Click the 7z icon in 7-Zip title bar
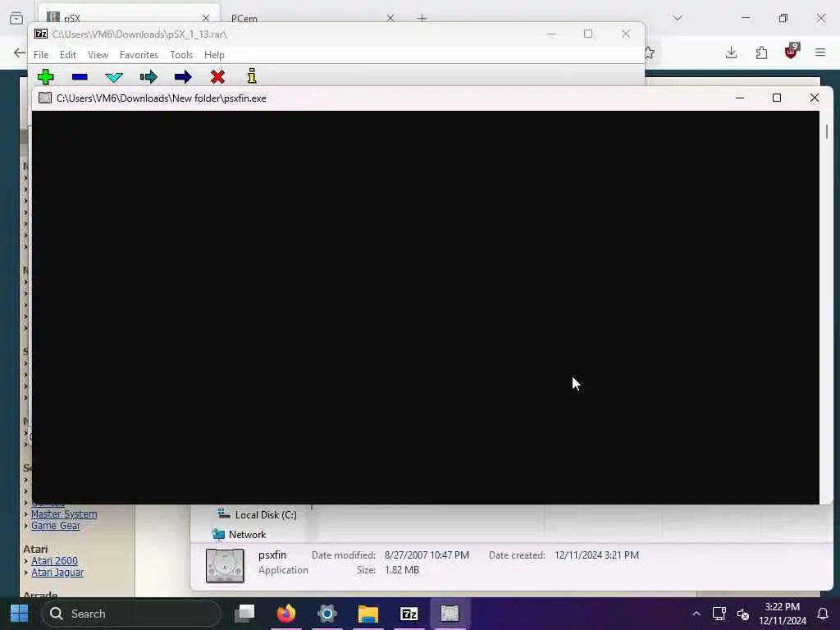This screenshot has width=840, height=630. click(41, 34)
